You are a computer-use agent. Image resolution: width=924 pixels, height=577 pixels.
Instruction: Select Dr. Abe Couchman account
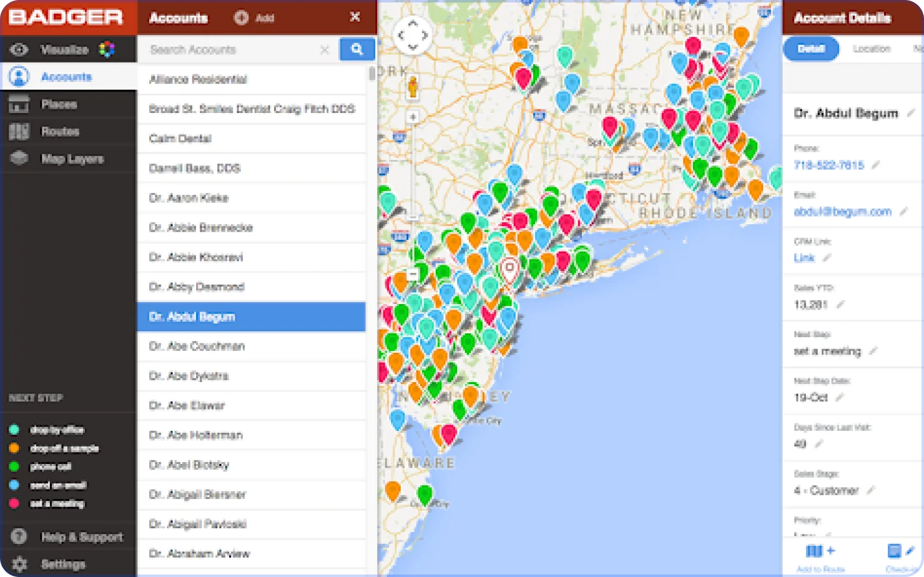pos(251,346)
